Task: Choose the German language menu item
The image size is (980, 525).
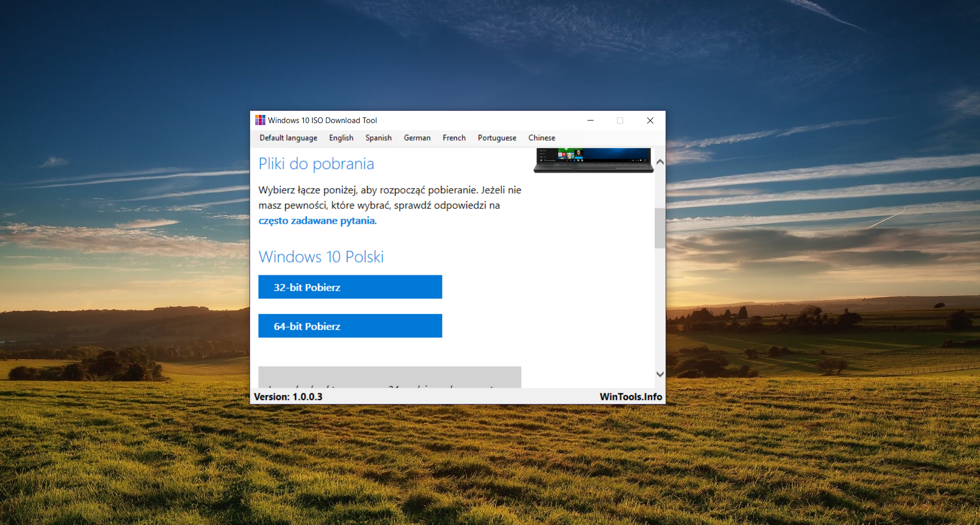Action: (x=417, y=138)
